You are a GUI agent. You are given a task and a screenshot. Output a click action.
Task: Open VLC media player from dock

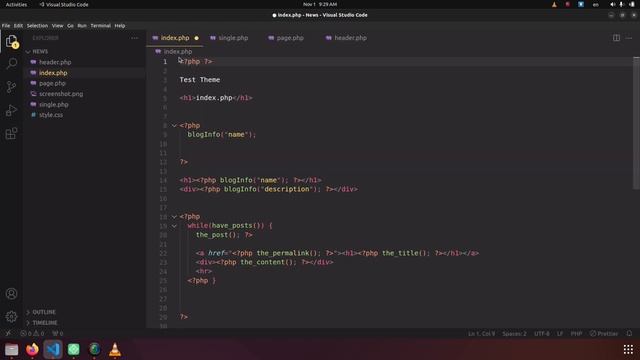[x=115, y=349]
